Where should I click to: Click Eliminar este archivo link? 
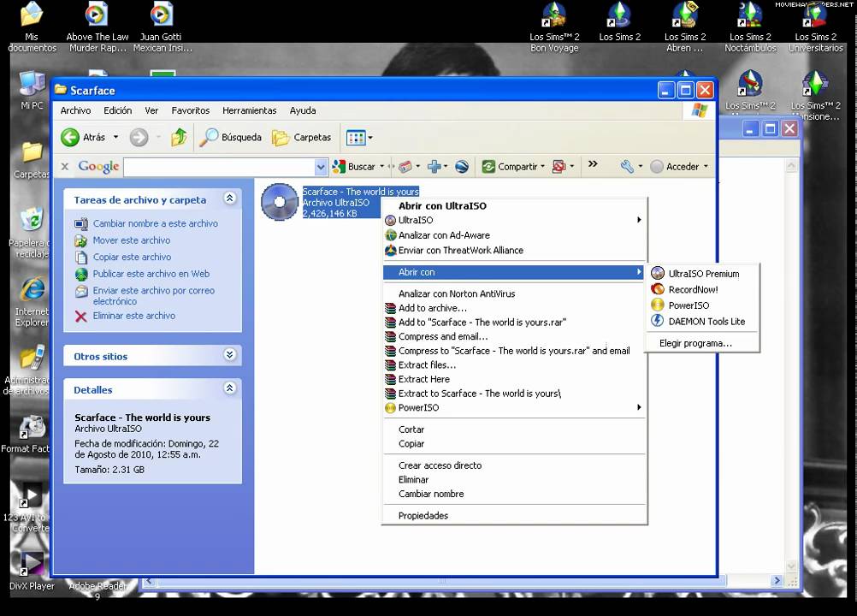134,316
